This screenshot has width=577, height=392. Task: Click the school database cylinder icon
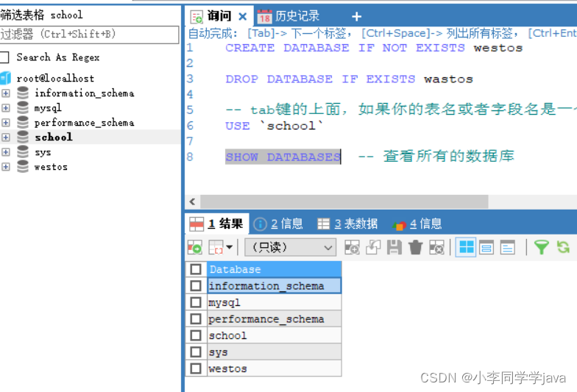(x=23, y=137)
